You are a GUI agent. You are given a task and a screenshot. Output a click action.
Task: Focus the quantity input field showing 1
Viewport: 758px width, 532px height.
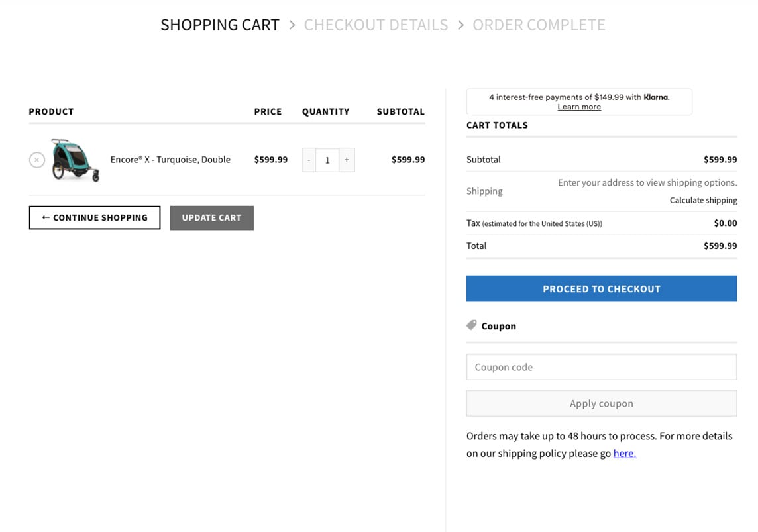pos(327,160)
